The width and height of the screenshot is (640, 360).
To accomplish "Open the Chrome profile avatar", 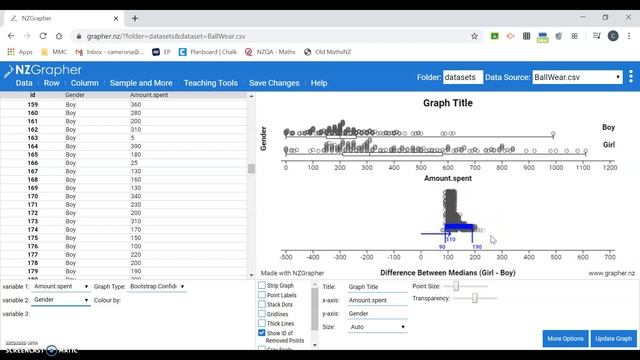I will click(613, 36).
